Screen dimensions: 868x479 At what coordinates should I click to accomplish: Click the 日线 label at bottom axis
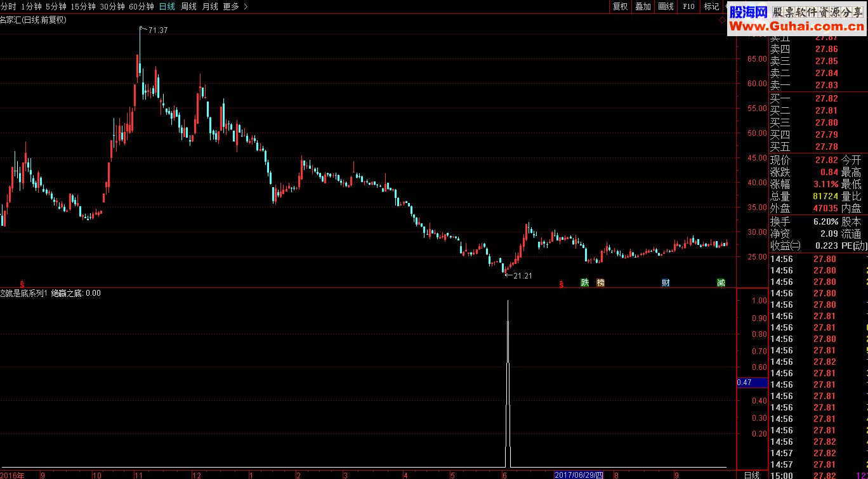point(751,475)
